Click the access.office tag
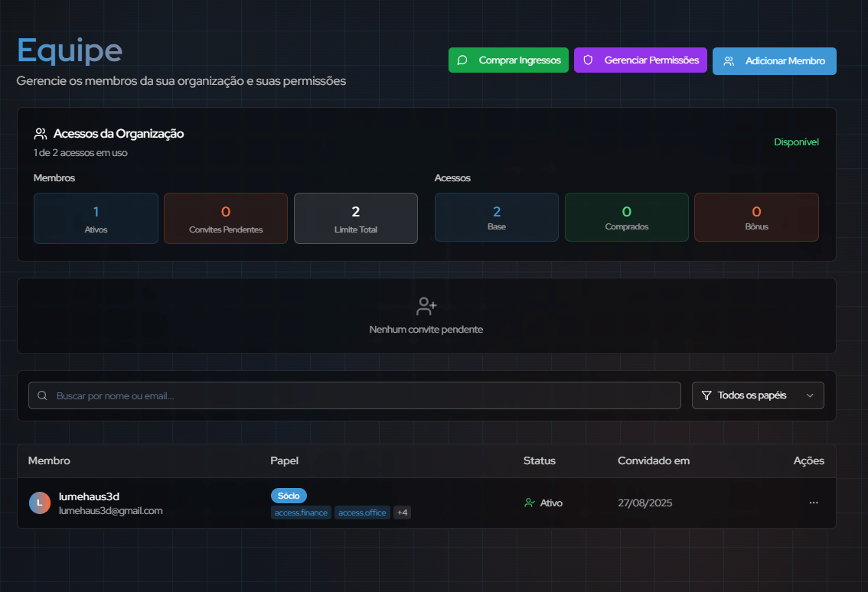The width and height of the screenshot is (868, 592). click(x=362, y=513)
